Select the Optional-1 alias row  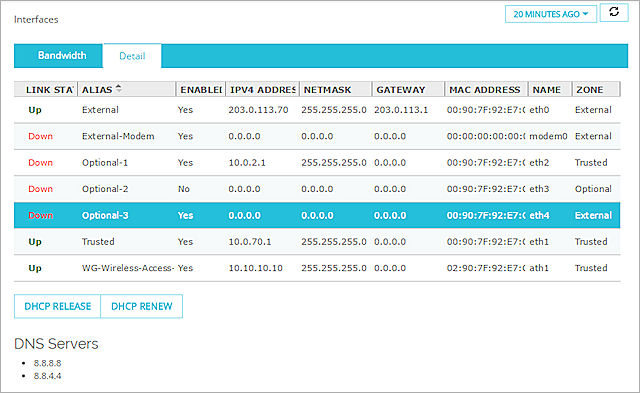click(x=317, y=162)
